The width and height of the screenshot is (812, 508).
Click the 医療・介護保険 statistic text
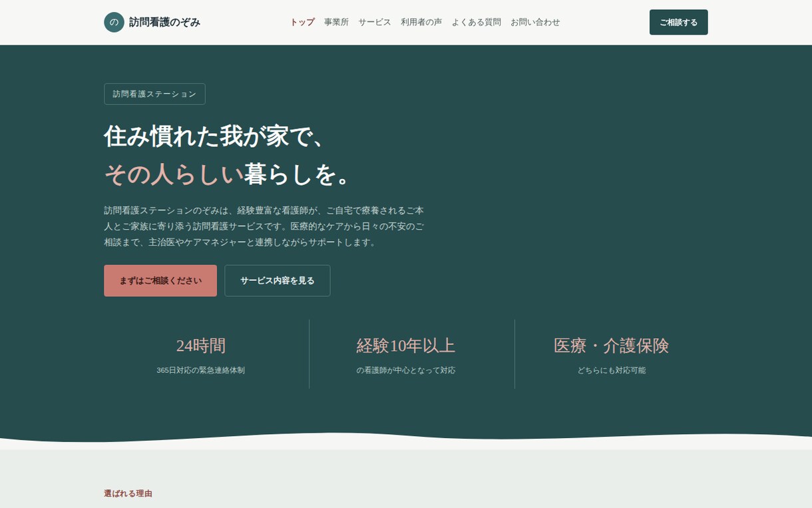[x=611, y=346]
